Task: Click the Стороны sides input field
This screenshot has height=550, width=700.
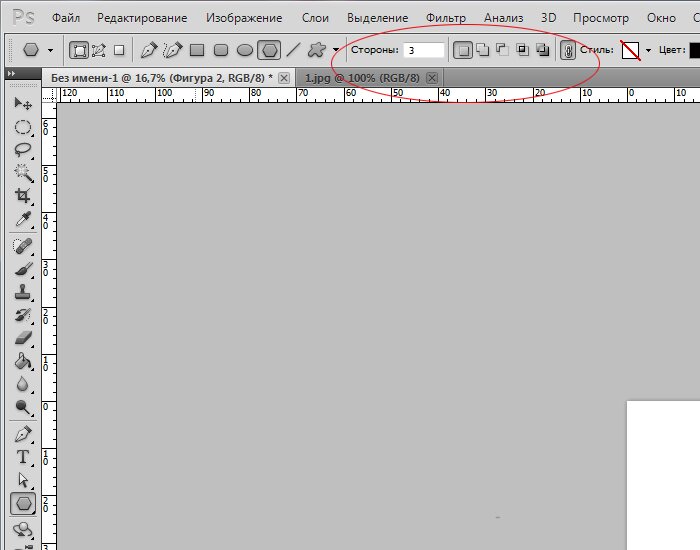Action: pos(424,50)
